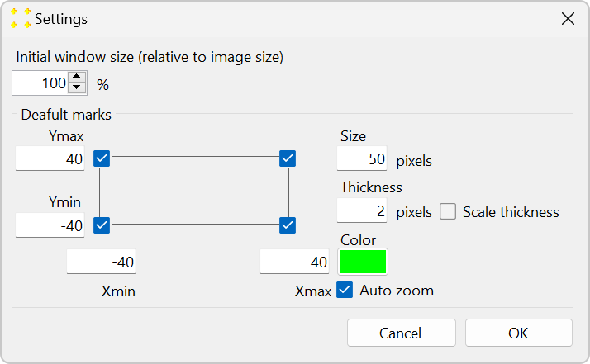Enable the Scale thickness checkbox

(x=448, y=212)
